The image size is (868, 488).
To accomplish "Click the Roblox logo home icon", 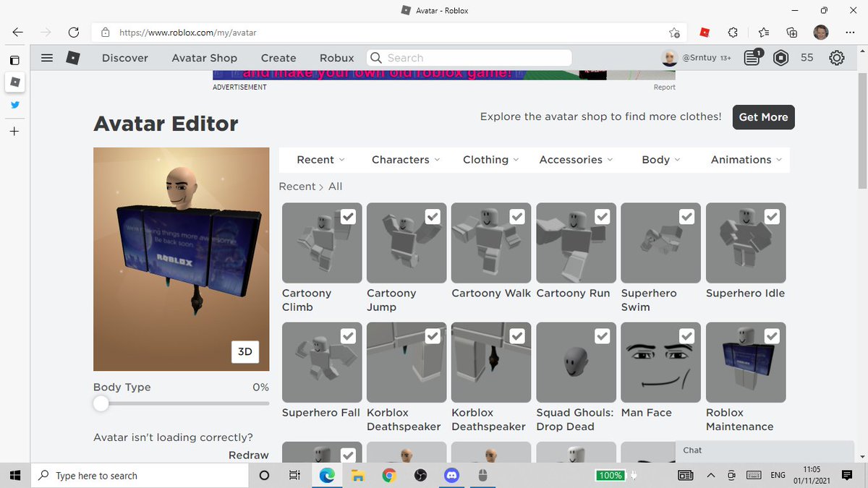I will (73, 58).
